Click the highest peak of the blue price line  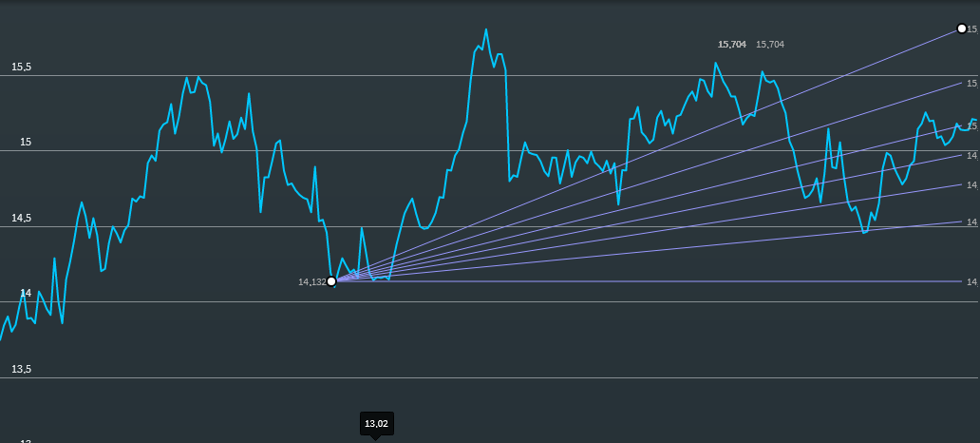tap(486, 29)
